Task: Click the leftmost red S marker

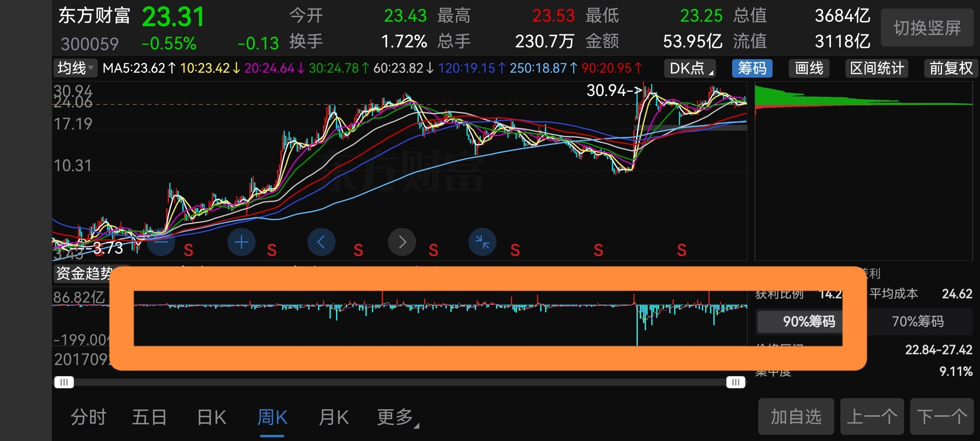Action: (188, 250)
